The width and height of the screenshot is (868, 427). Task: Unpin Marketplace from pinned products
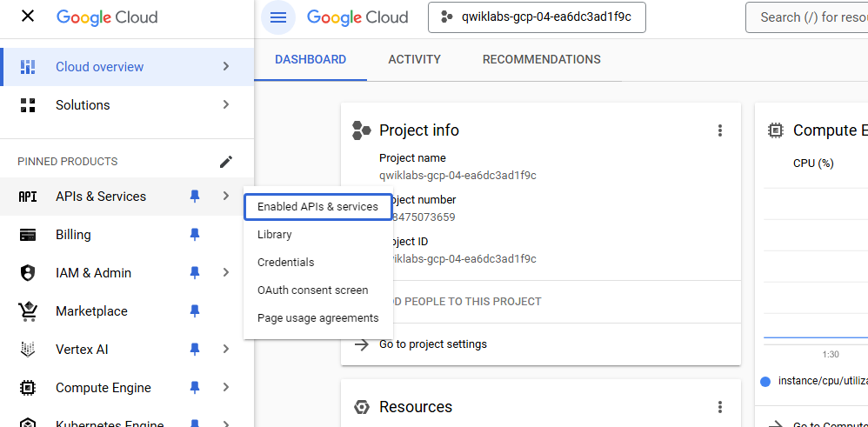coord(194,310)
